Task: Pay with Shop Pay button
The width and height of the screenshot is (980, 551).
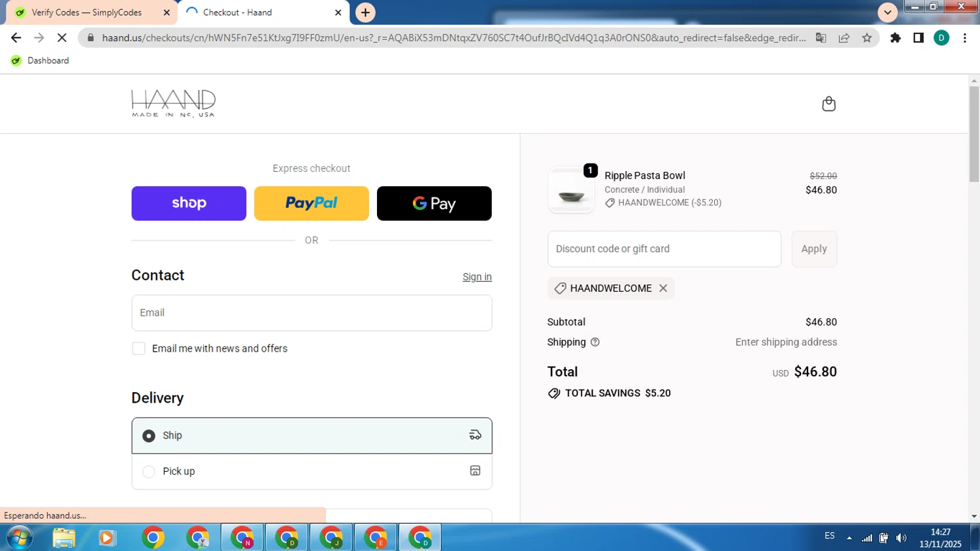Action: (189, 203)
